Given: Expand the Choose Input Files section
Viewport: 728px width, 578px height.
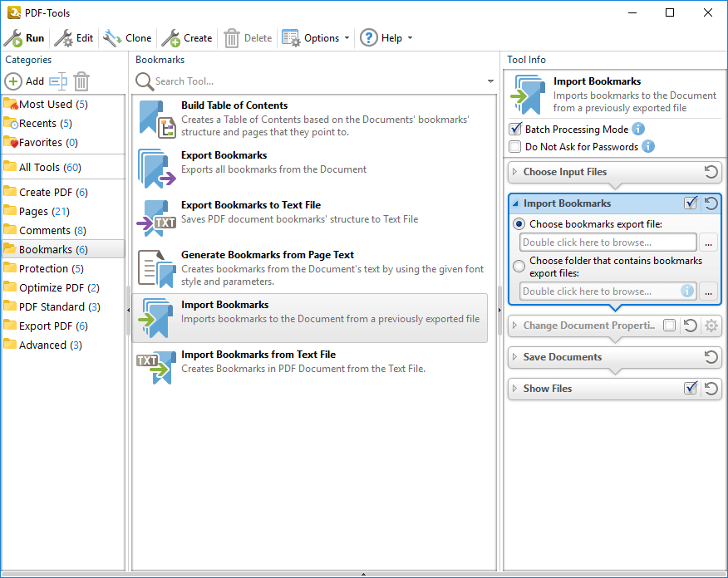Looking at the screenshot, I should [515, 172].
